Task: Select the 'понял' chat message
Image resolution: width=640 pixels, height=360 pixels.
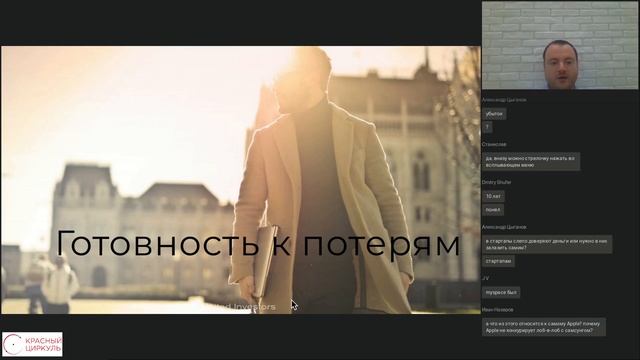Action: (x=493, y=210)
